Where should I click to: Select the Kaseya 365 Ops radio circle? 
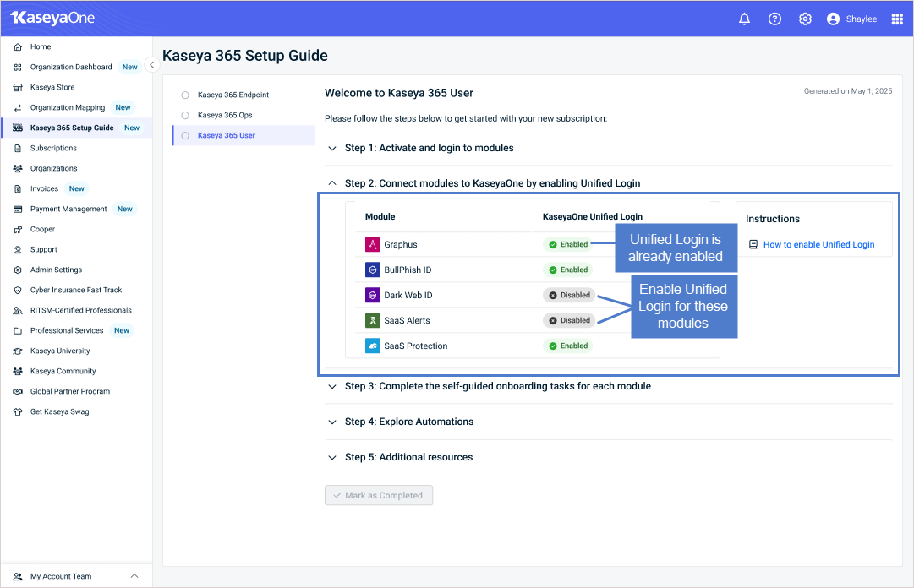click(x=185, y=115)
